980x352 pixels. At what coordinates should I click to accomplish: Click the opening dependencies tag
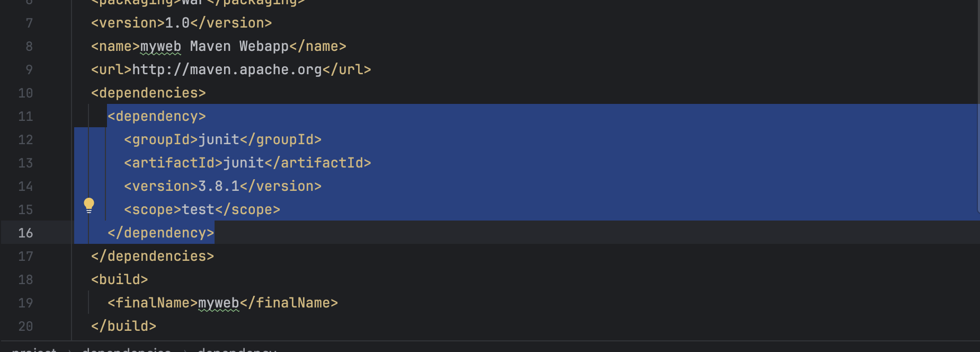coord(148,93)
